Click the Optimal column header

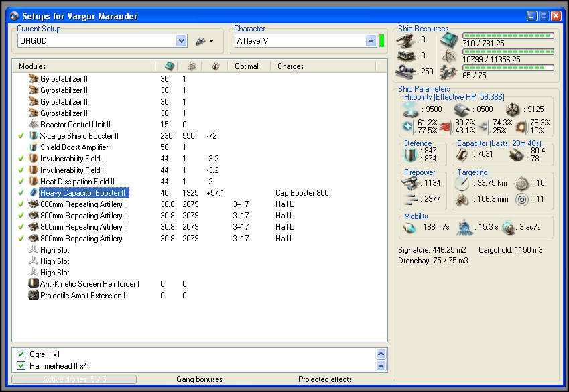(247, 66)
